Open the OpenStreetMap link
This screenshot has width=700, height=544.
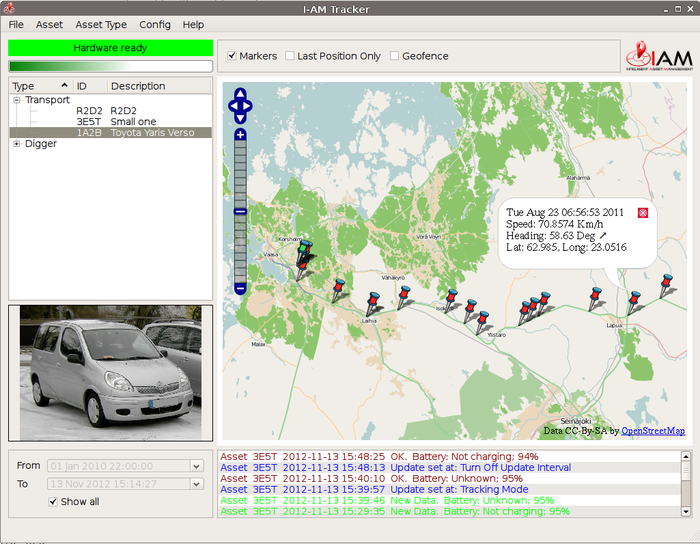pyautogui.click(x=653, y=431)
